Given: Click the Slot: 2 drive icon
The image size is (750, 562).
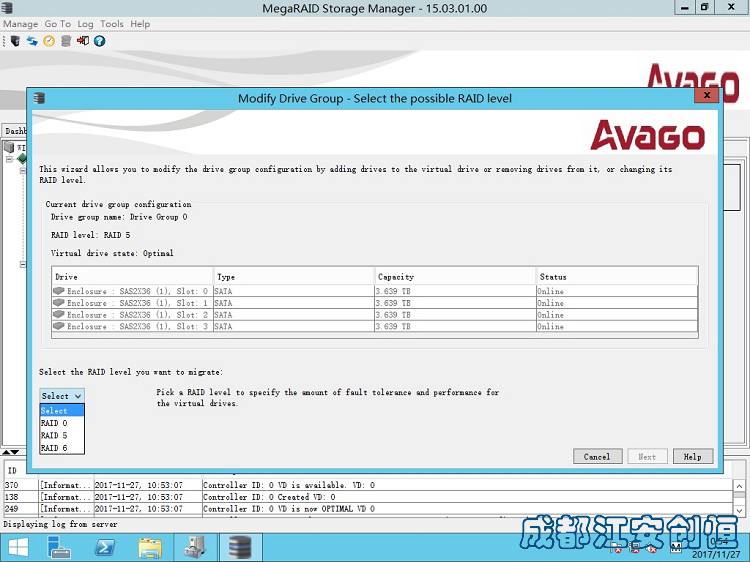Looking at the screenshot, I should [59, 314].
